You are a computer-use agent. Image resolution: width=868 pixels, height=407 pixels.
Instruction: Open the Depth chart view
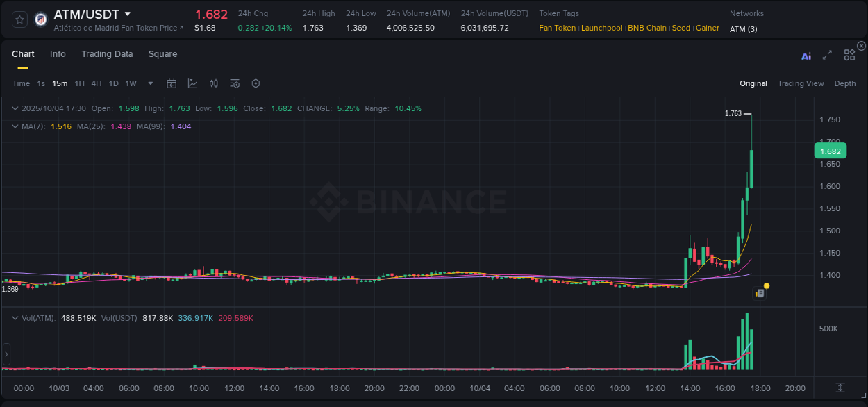coord(844,83)
